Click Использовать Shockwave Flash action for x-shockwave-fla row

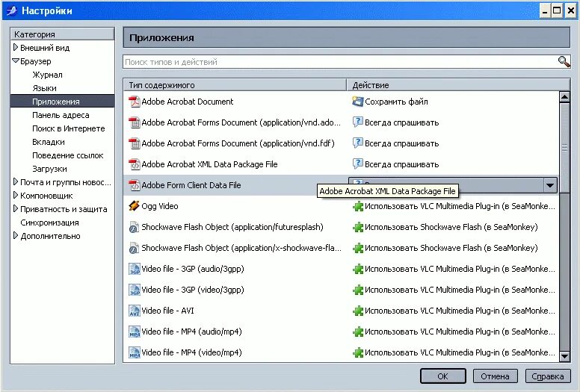(x=451, y=248)
